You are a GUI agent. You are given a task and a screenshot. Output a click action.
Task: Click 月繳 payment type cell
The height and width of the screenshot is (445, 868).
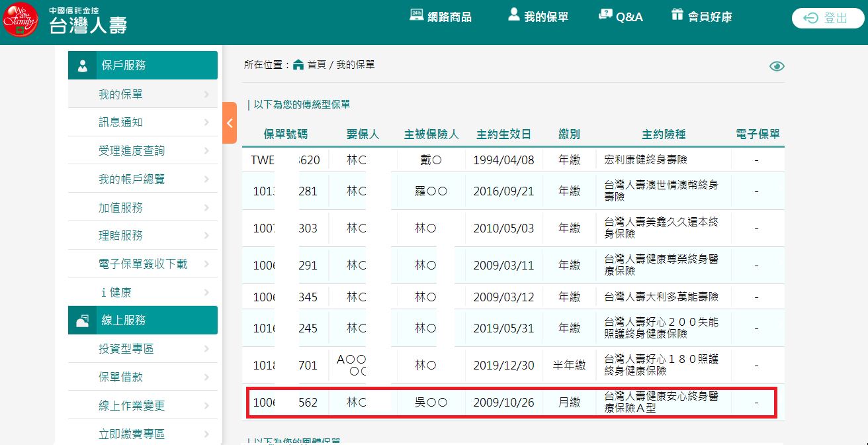coord(570,403)
